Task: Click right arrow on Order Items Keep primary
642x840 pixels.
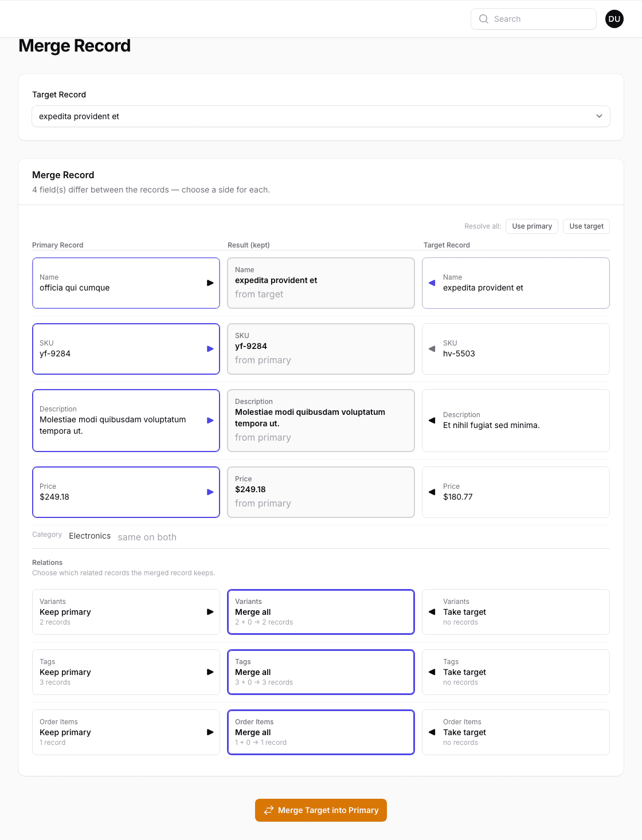Action: click(x=210, y=732)
